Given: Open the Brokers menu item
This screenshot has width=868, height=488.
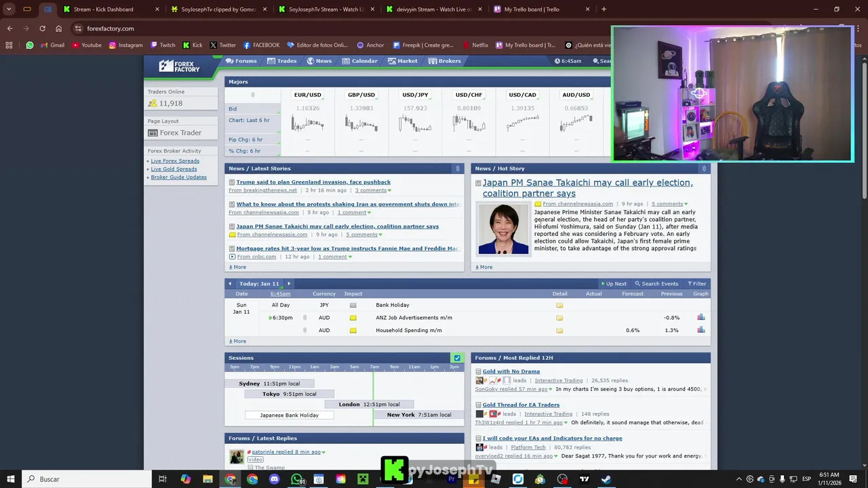Looking at the screenshot, I should (x=445, y=61).
